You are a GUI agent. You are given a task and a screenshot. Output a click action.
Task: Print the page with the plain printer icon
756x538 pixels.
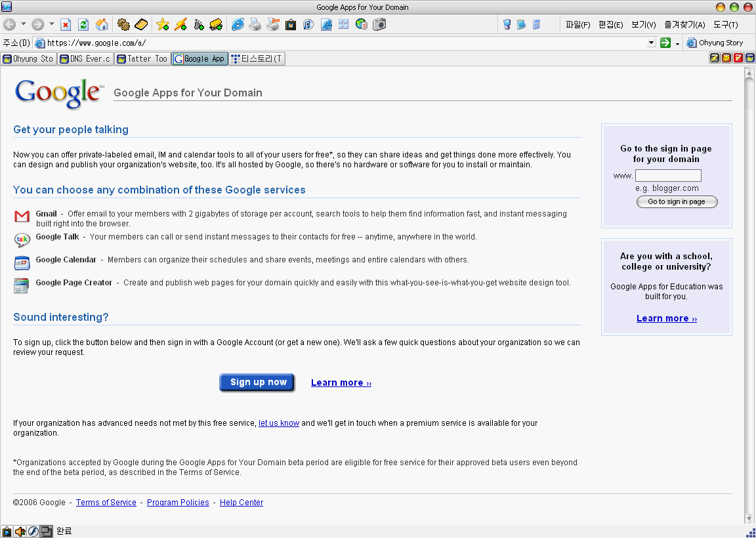tap(255, 24)
